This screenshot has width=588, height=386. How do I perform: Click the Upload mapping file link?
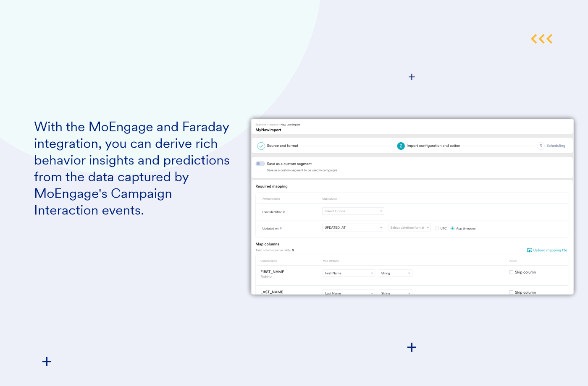[x=550, y=250]
